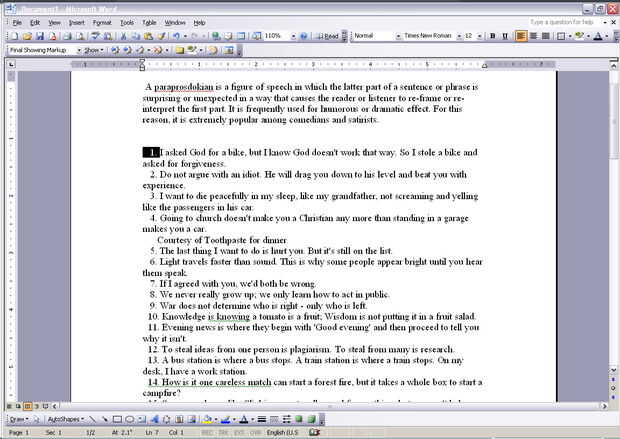Run the Spelling and Grammar check
The width and height of the screenshot is (620, 439).
coord(95,36)
